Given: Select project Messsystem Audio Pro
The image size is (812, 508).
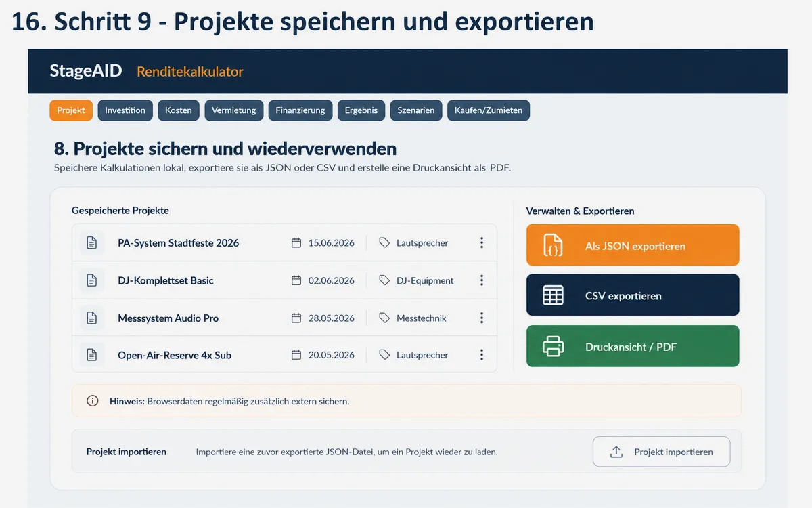Looking at the screenshot, I should 168,318.
